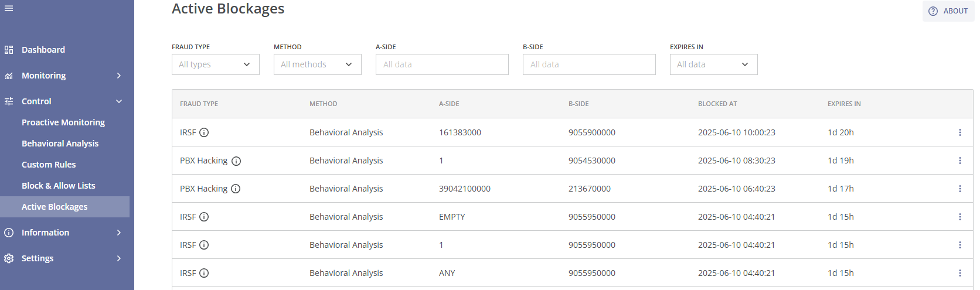Image resolution: width=980 pixels, height=290 pixels.
Task: Select Active Blockages in sidebar
Action: point(64,207)
